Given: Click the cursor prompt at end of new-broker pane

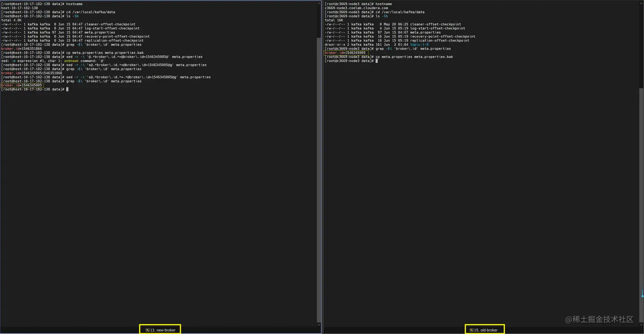Looking at the screenshot, I should tap(67, 89).
